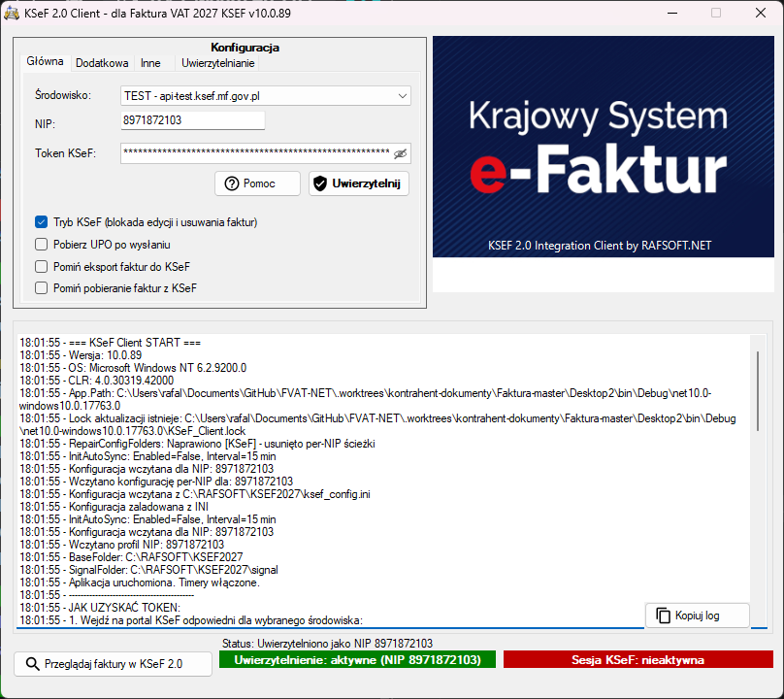
Task: Click the magnifier icon on Przeglądaj faktury
Action: pos(32,664)
